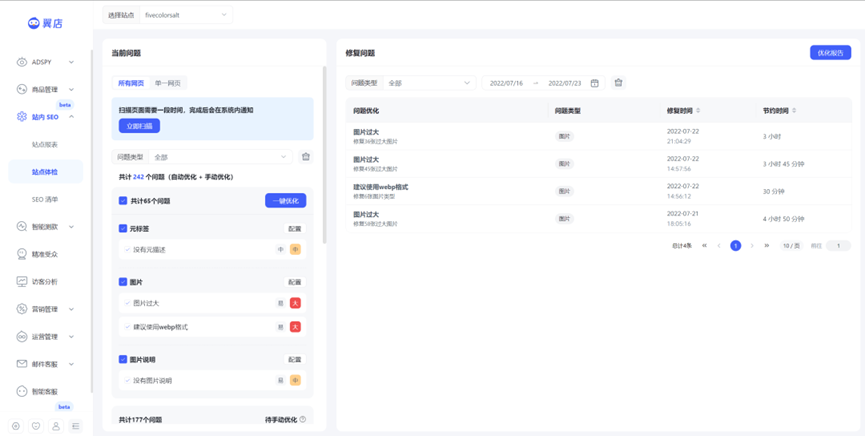Click the start date 2022/07/16 field
Image resolution: width=865 pixels, height=436 pixels.
506,83
